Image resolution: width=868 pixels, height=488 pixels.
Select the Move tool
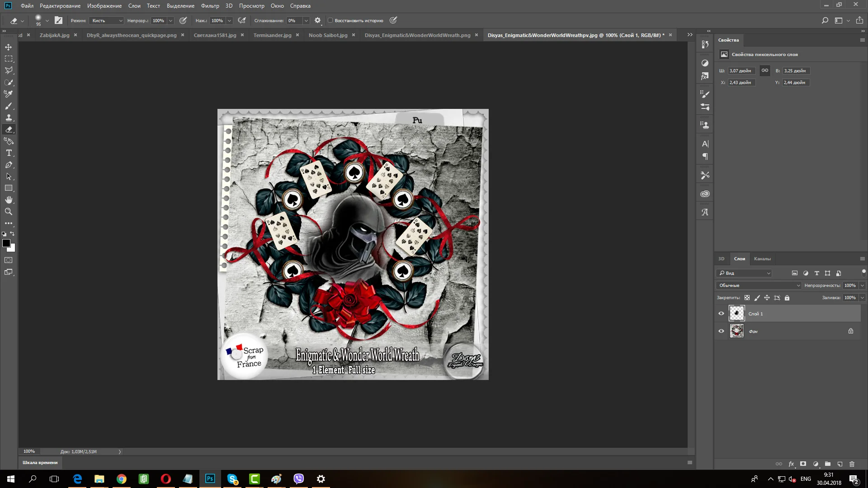coord(9,47)
